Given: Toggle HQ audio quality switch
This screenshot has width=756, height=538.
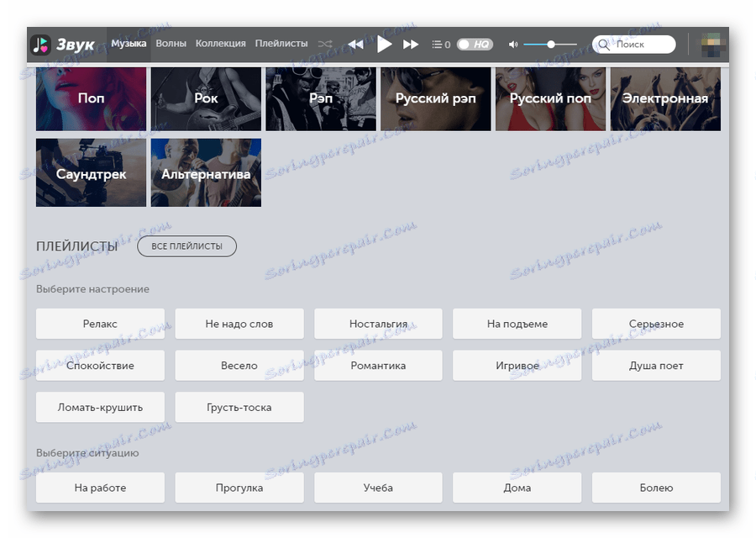Looking at the screenshot, I should [x=475, y=45].
